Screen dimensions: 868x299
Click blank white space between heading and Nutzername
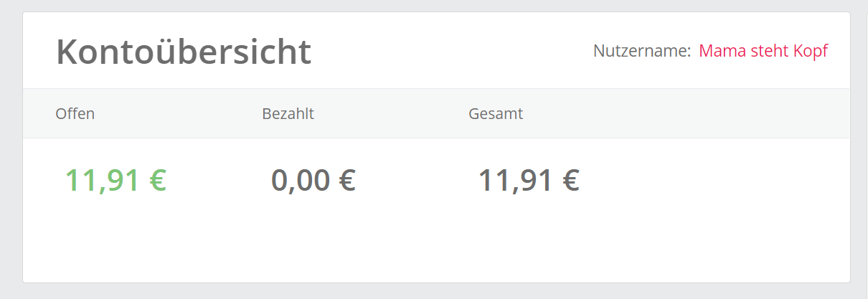point(452,52)
